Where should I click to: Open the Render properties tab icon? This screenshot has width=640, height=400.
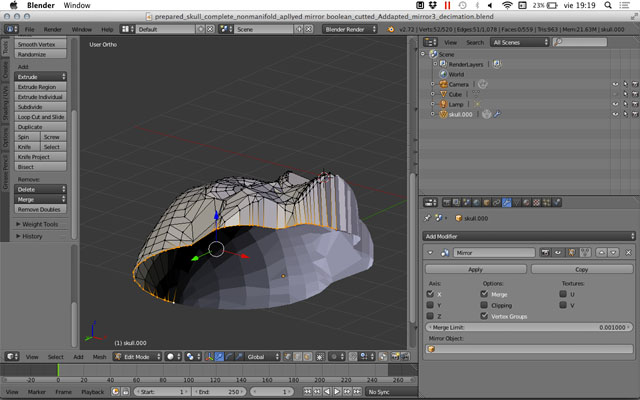[447, 202]
